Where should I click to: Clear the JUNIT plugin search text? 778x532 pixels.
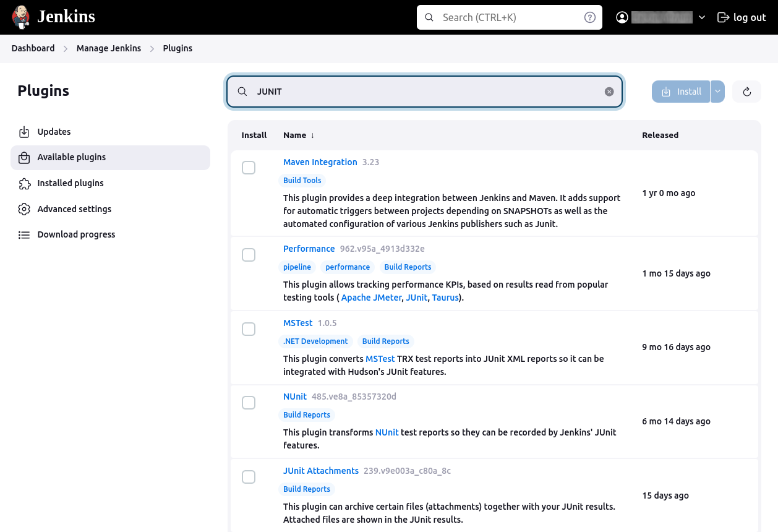(609, 92)
